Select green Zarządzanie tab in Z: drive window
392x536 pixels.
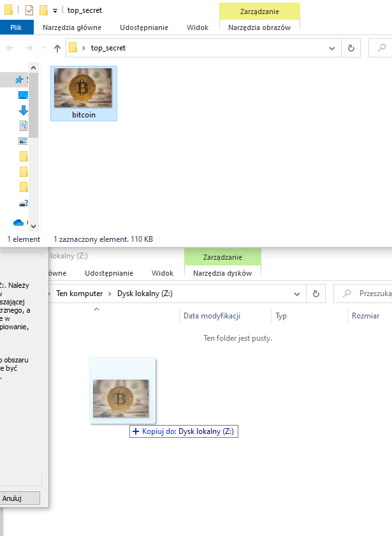coord(222,257)
